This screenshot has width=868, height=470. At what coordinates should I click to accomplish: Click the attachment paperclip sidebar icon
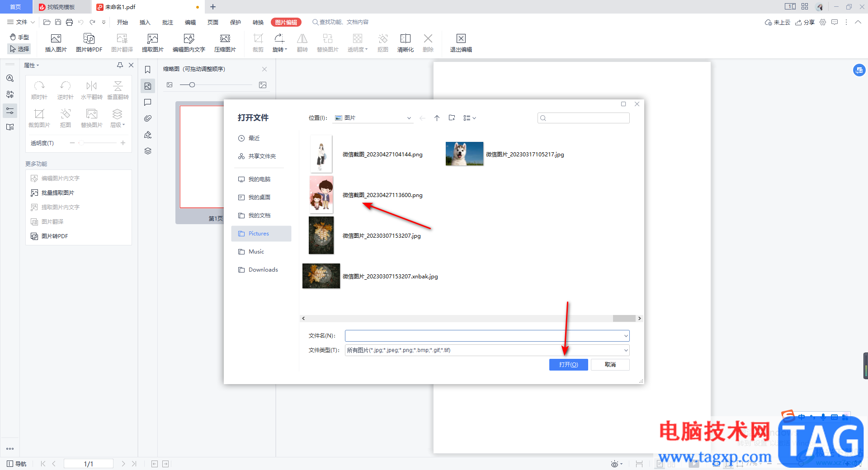tap(148, 118)
